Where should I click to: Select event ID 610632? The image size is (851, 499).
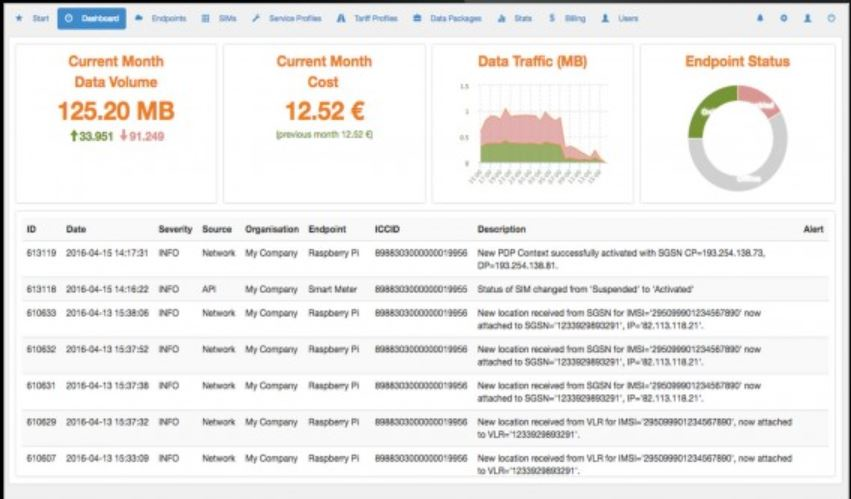coord(41,349)
